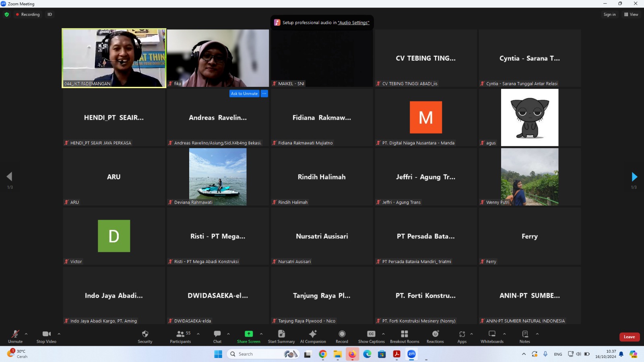Open the Participants panel
The height and width of the screenshot is (362, 644).
click(180, 334)
